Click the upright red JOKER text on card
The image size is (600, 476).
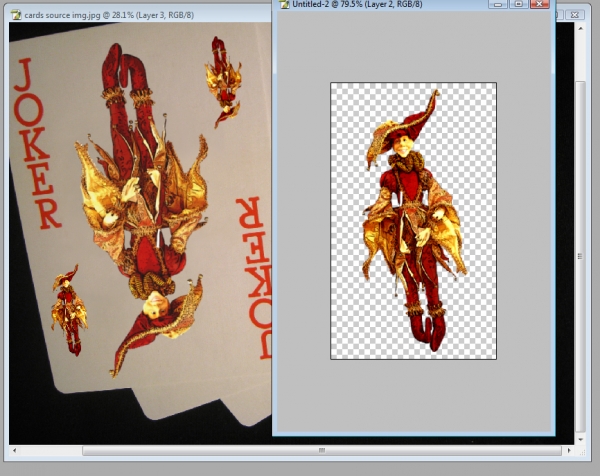[x=36, y=143]
